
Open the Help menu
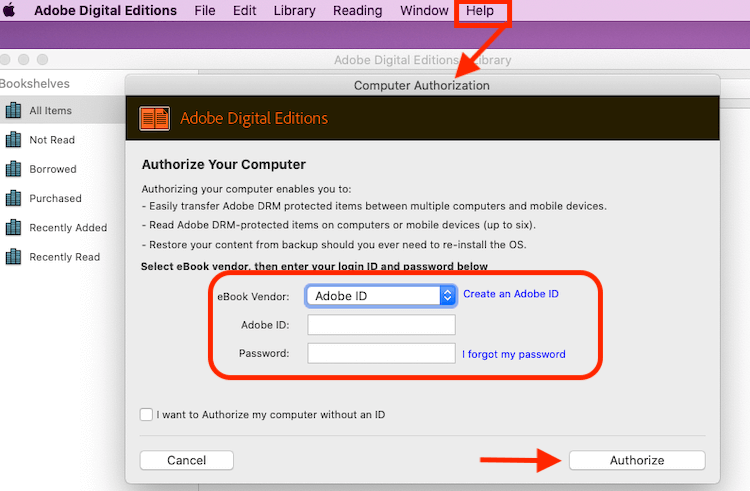tap(480, 11)
